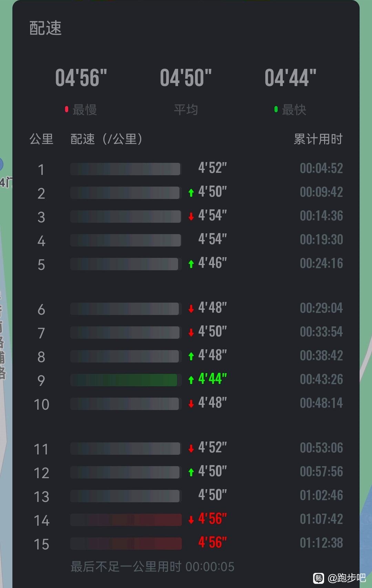
Task: Click the fastest pace value 04'44"
Action: pyautogui.click(x=290, y=78)
